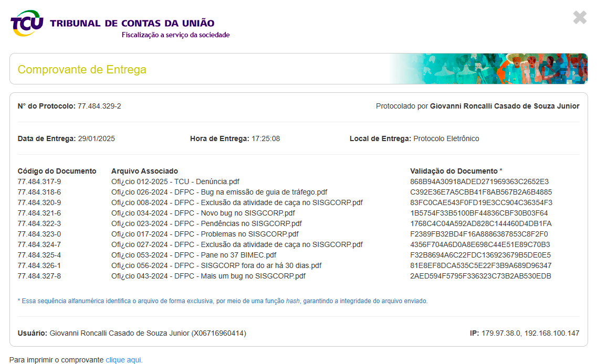Select document code 77.484.318-6
597x364 pixels.
click(x=39, y=192)
